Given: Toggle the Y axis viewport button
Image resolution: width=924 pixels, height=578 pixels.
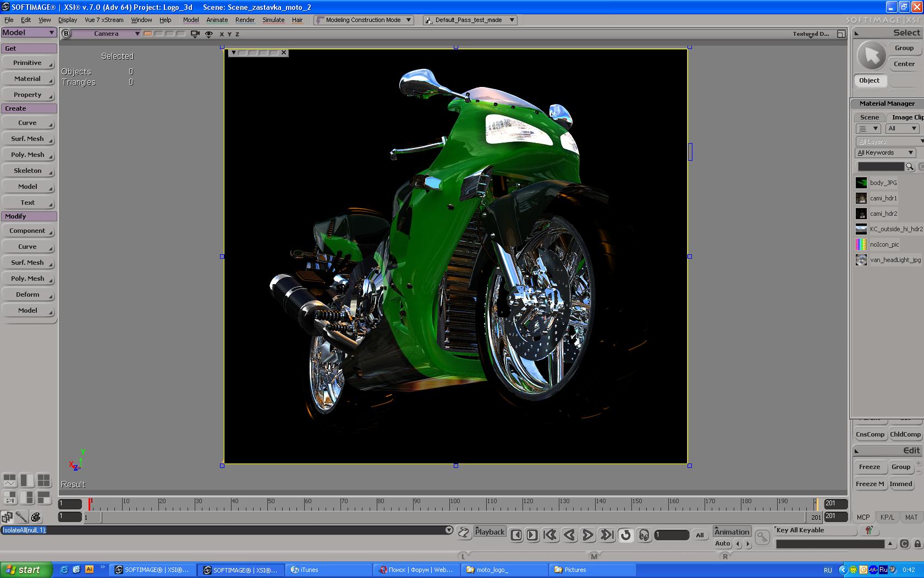Looking at the screenshot, I should [x=229, y=34].
